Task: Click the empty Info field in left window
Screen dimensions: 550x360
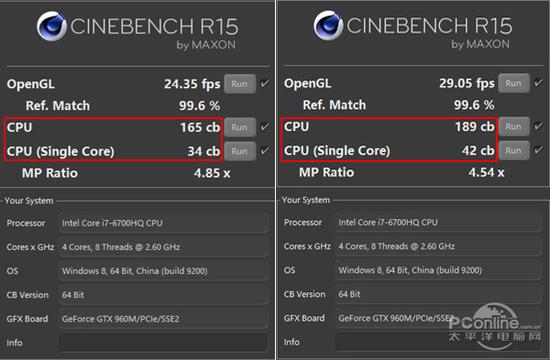Action: (x=163, y=343)
